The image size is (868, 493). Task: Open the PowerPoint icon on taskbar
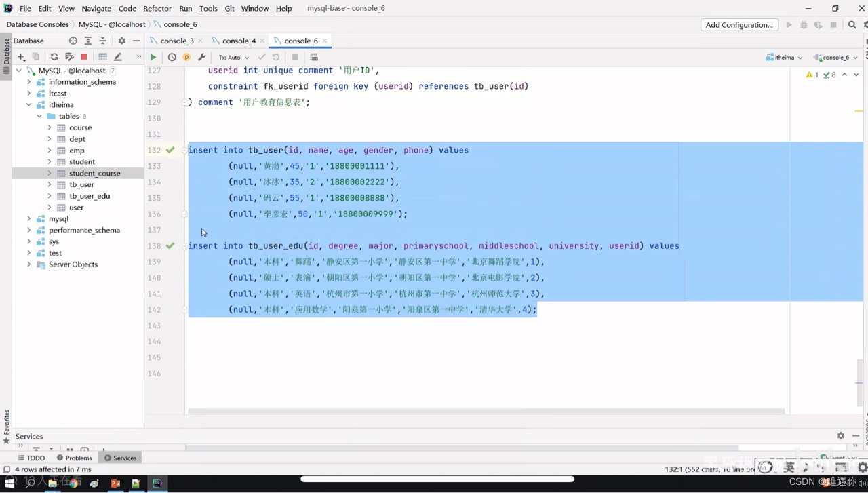tap(115, 484)
